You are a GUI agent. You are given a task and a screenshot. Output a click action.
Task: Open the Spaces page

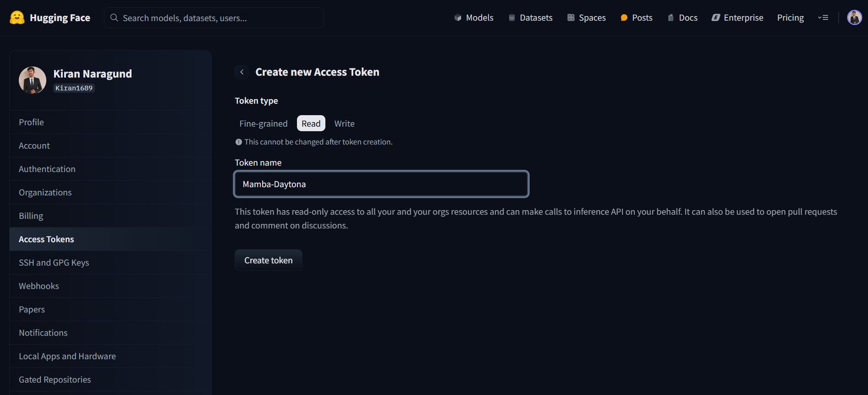[x=587, y=18]
